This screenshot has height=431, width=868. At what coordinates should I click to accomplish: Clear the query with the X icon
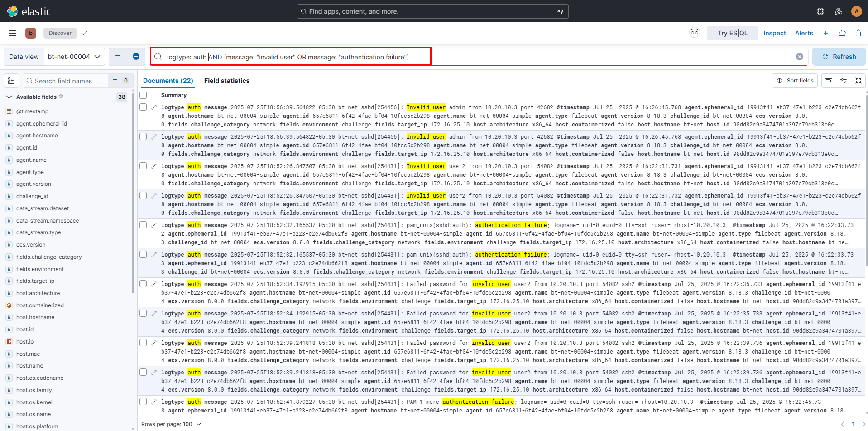point(800,57)
